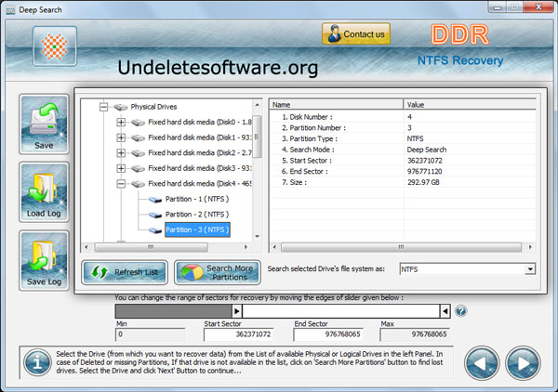The image size is (558, 392).
Task: Click tree vertical scrollbar down arrow
Action: [x=257, y=236]
